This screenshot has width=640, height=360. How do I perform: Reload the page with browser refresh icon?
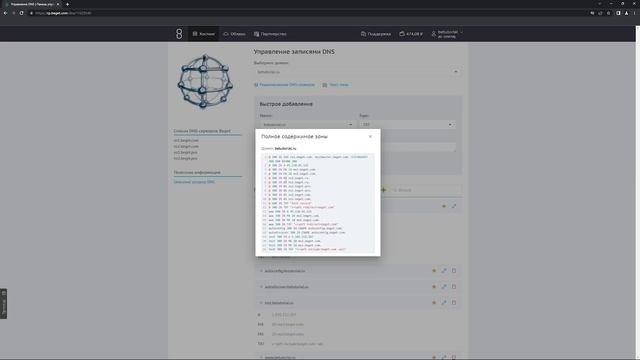22,13
